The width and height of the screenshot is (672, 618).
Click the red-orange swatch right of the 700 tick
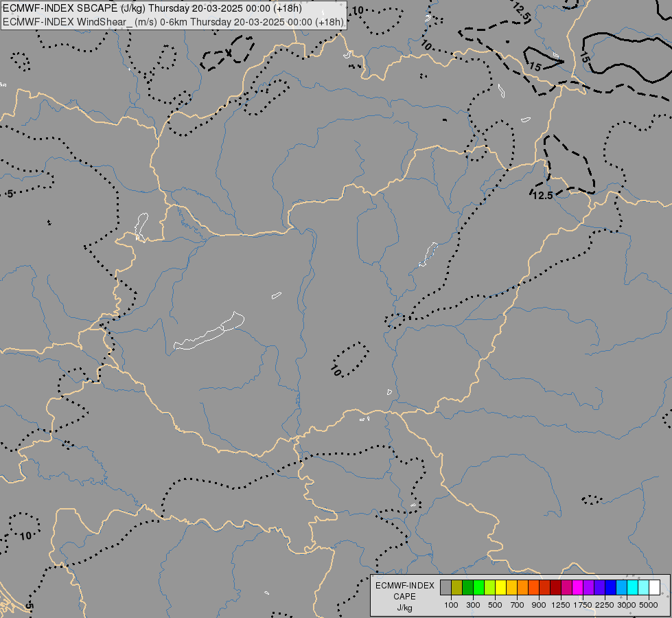point(534,588)
